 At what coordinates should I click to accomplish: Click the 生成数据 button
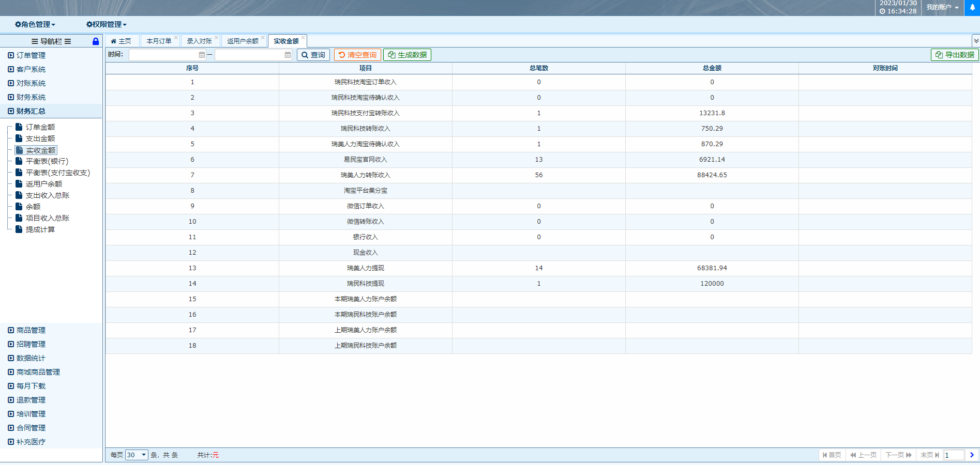407,55
